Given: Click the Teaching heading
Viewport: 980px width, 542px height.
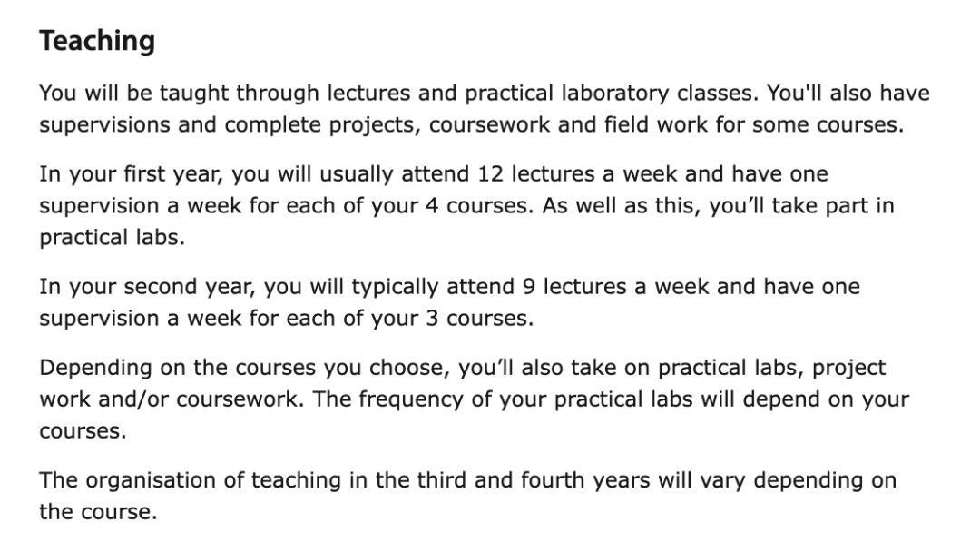Looking at the screenshot, I should coord(97,41).
